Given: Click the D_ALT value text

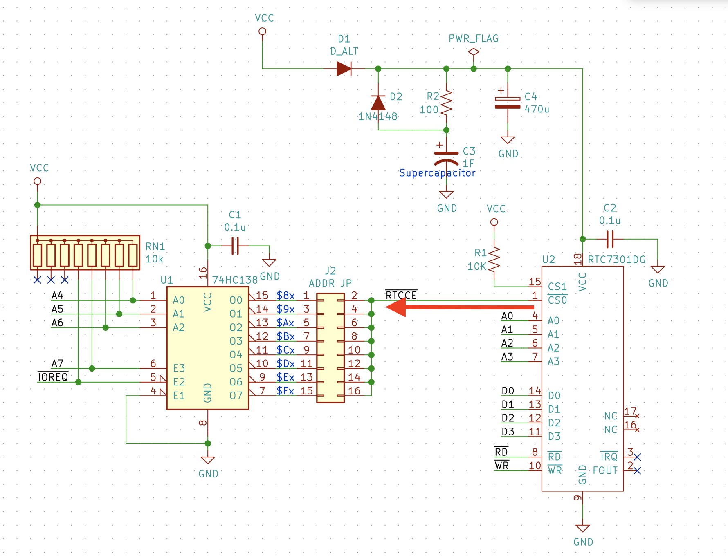Looking at the screenshot, I should 344,51.
